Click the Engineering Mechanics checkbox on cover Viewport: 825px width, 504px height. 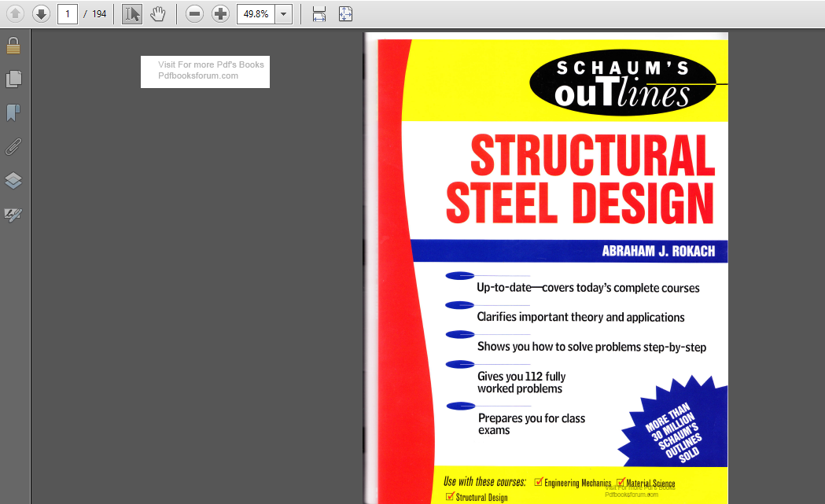pos(538,482)
